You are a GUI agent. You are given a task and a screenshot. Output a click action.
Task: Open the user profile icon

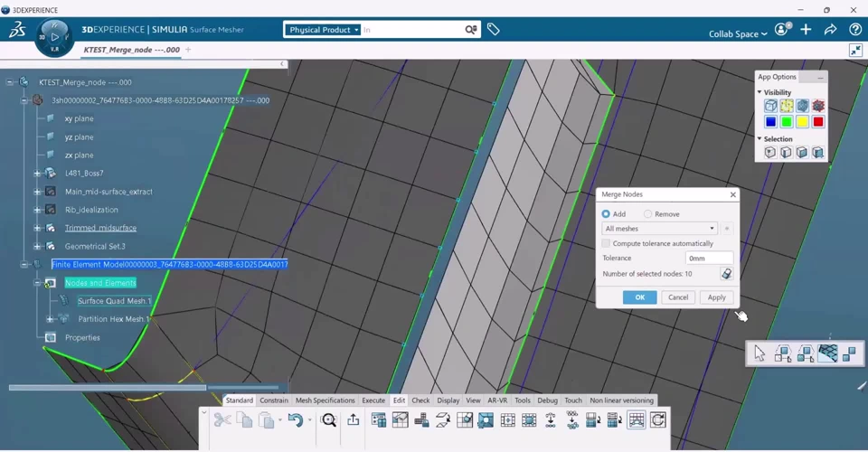[782, 30]
